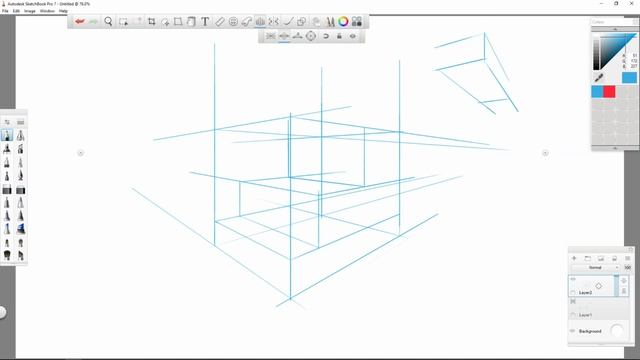This screenshot has width=640, height=360.
Task: Select the Crop tool
Action: click(151, 22)
